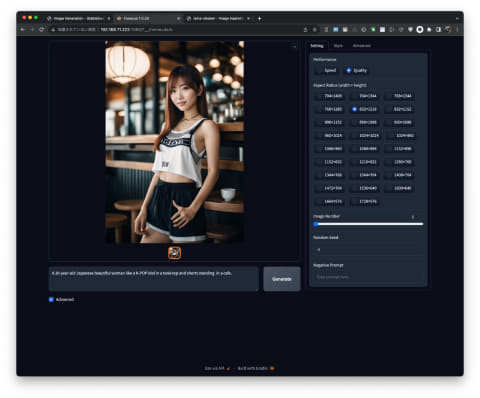Choose aspect ratio 768×1280
Image resolution: width=480 pixels, height=398 pixels.
click(330, 109)
